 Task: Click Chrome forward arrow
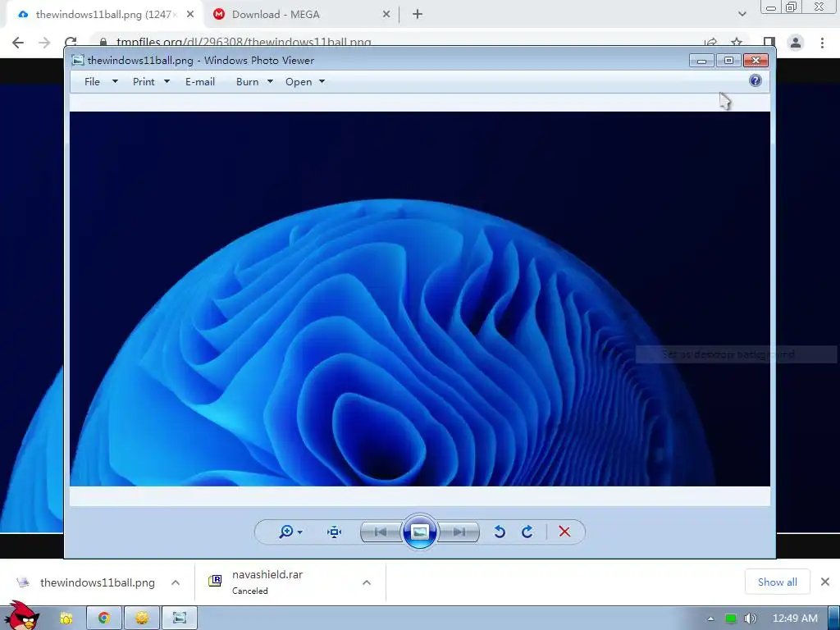[x=44, y=43]
